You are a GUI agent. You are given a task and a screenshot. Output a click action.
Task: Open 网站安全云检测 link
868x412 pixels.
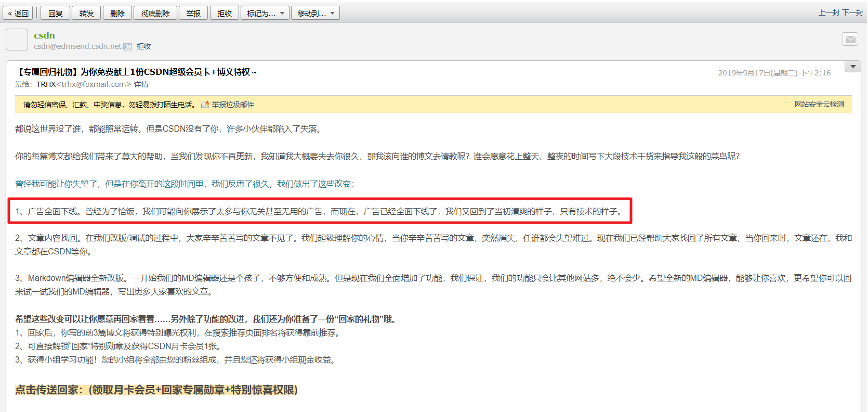click(819, 104)
